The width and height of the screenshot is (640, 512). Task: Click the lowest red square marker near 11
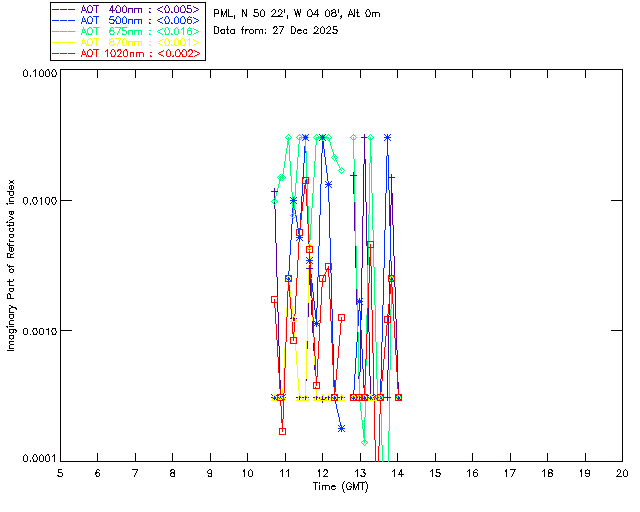282,432
